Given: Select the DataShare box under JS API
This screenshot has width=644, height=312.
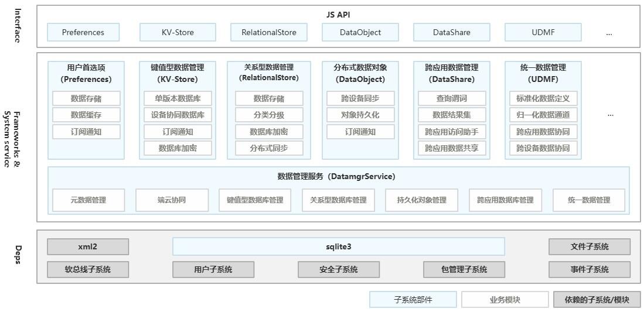Looking at the screenshot, I should [451, 32].
